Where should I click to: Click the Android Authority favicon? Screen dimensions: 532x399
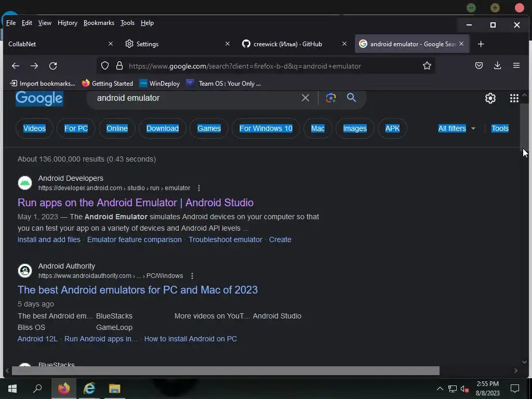pos(25,270)
